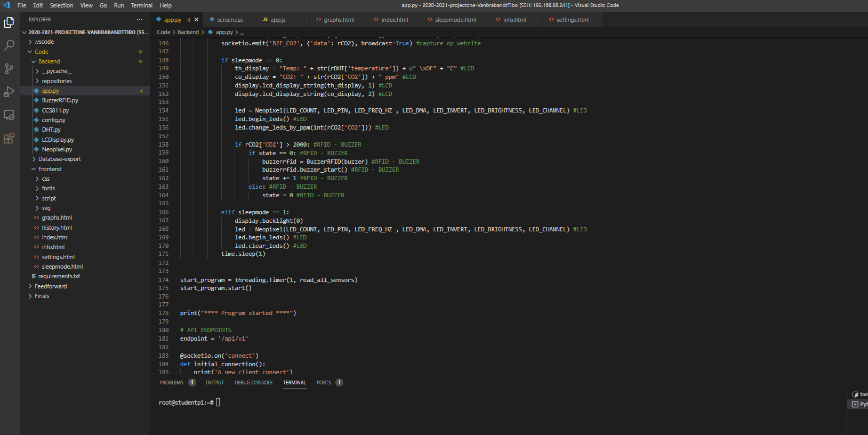
Task: Switch to the screen.css editor tab
Action: (230, 20)
